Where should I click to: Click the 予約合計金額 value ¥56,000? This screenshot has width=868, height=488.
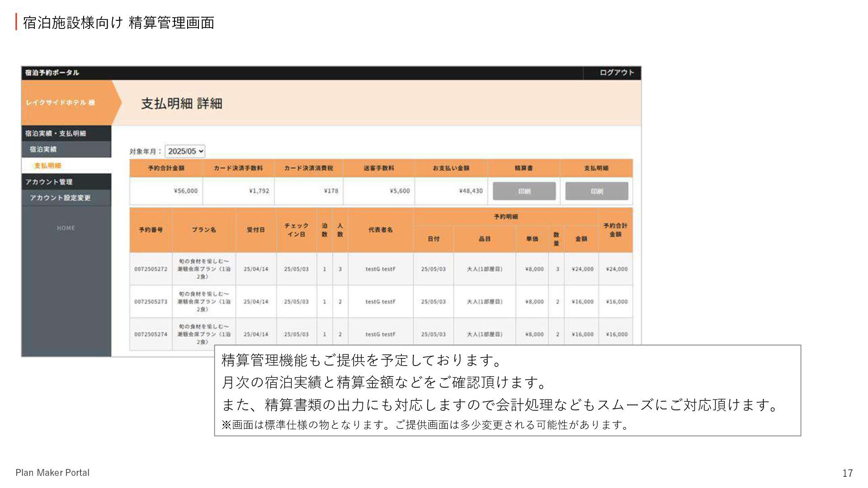pyautogui.click(x=185, y=191)
